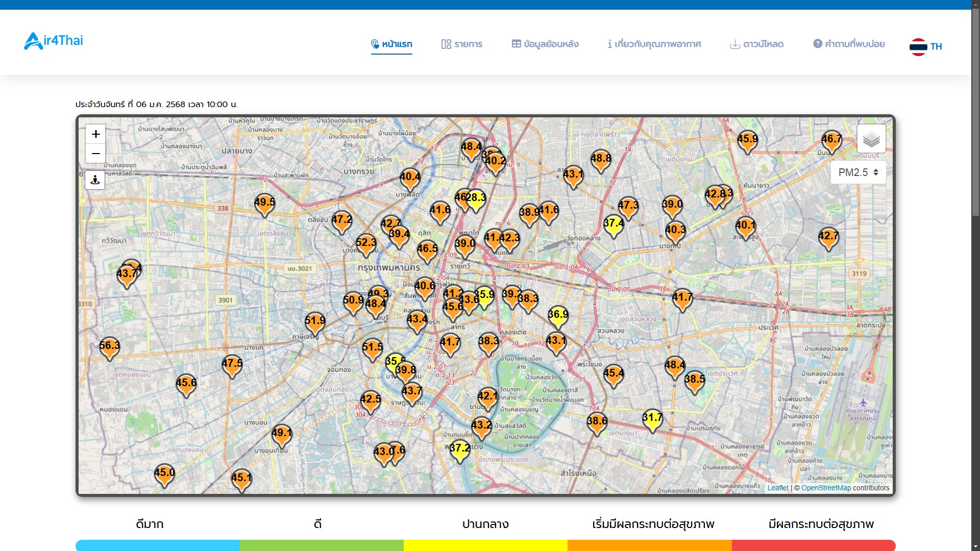The width and height of the screenshot is (980, 551).
Task: Open the PM2.5 pollutant dropdown
Action: point(858,172)
